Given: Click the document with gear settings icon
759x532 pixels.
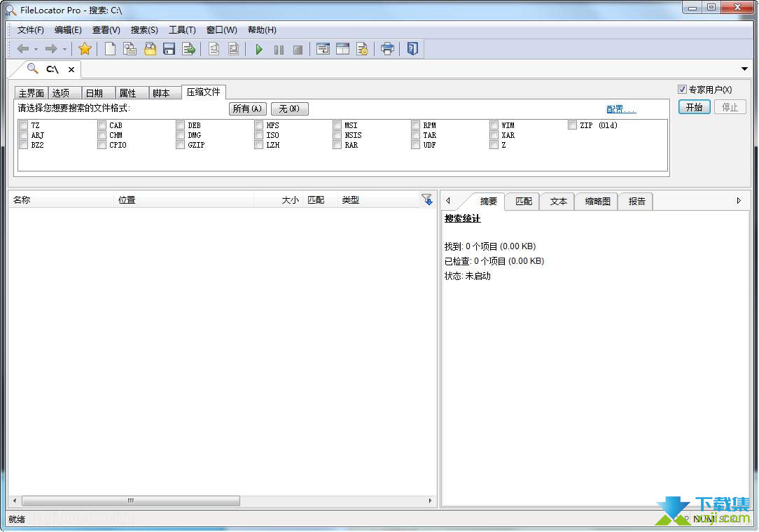Looking at the screenshot, I should point(362,49).
